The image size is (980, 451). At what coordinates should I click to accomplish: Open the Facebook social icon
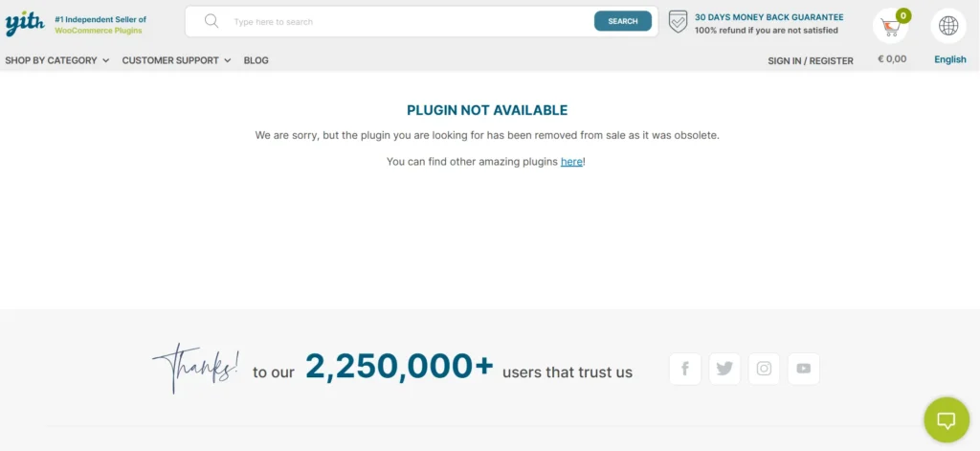(x=685, y=369)
